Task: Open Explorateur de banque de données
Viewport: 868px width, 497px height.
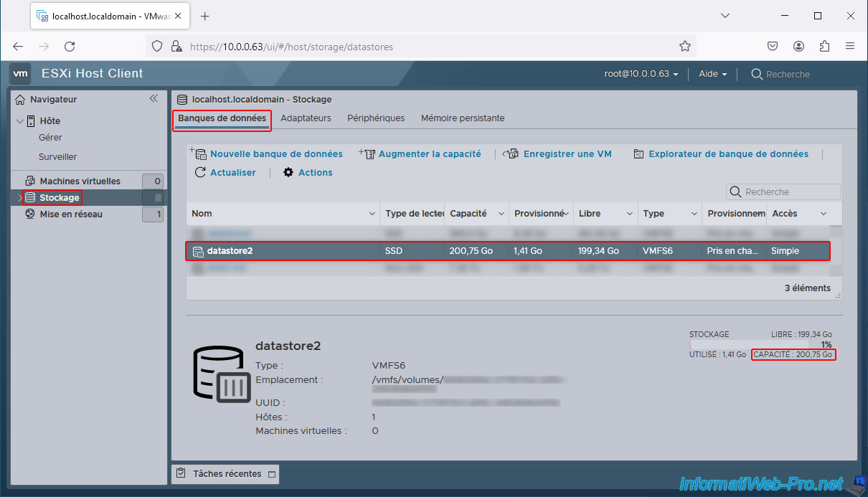Action: coord(639,153)
